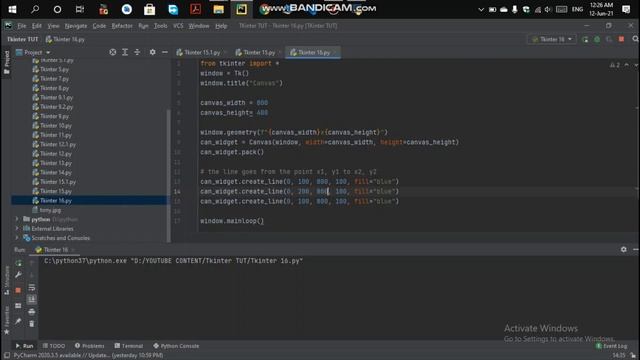Hide the Project panel minus icon
This screenshot has height=360, width=640.
164,52
